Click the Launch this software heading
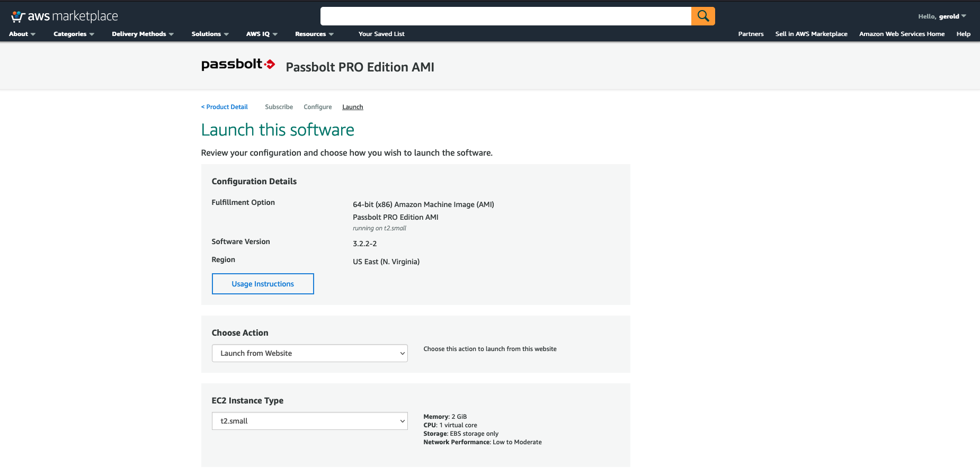 coord(278,130)
